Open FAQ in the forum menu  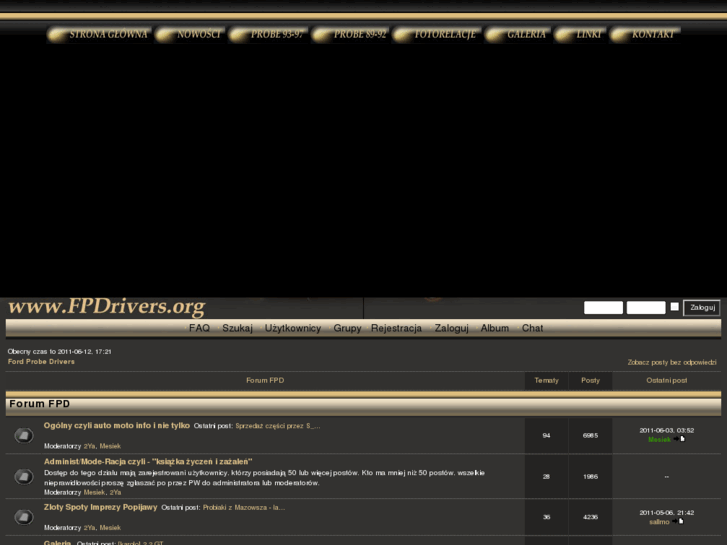[199, 328]
